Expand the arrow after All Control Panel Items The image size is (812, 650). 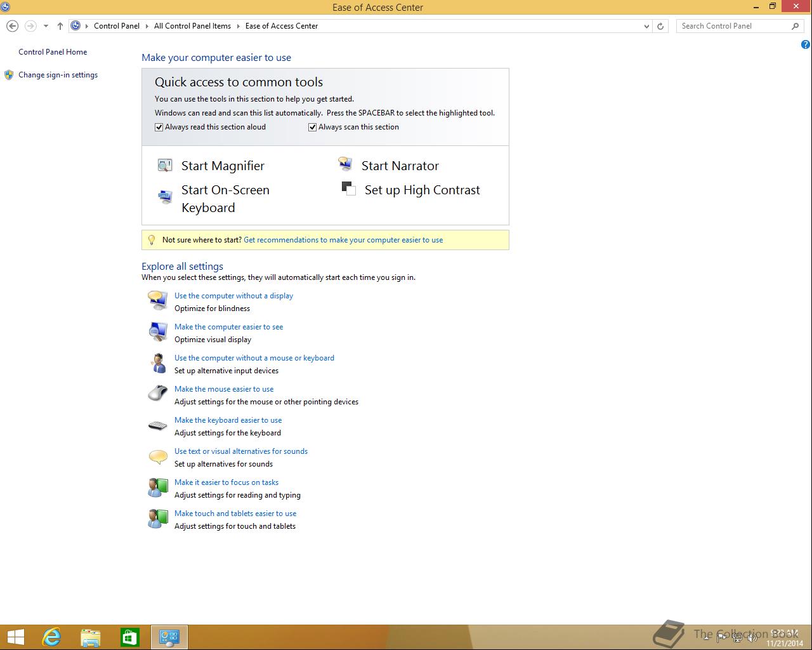point(239,26)
